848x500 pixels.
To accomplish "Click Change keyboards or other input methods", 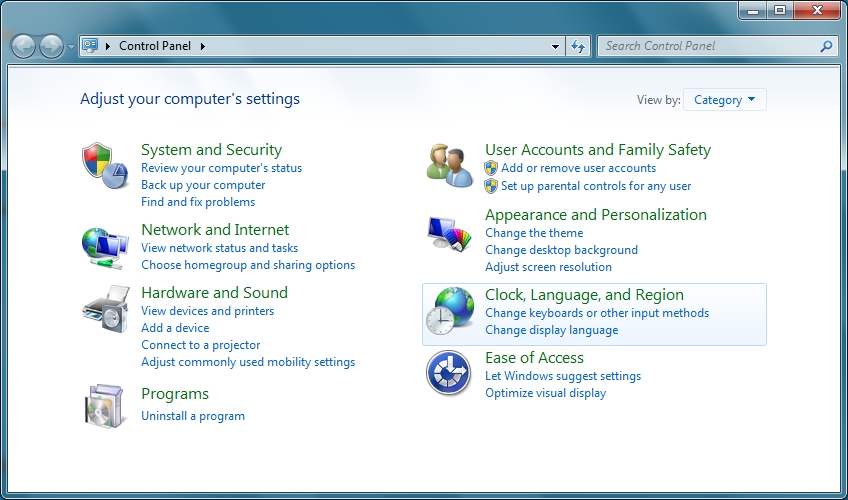I will [597, 313].
